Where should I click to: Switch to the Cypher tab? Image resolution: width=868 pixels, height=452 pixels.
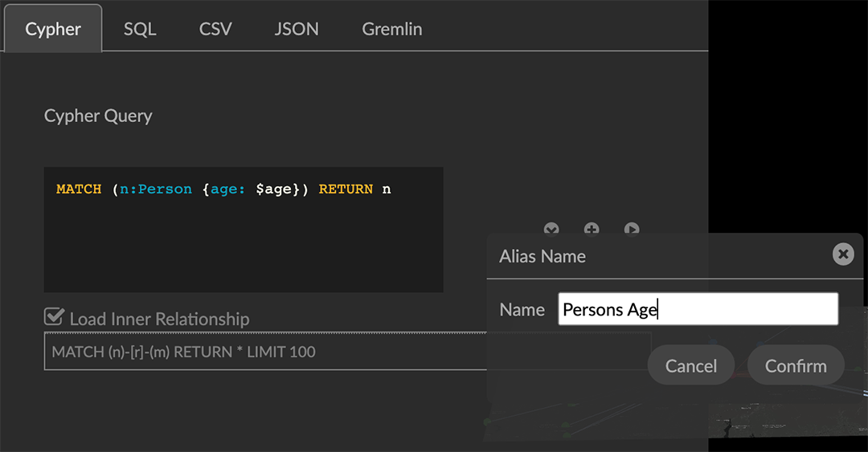pyautogui.click(x=53, y=29)
